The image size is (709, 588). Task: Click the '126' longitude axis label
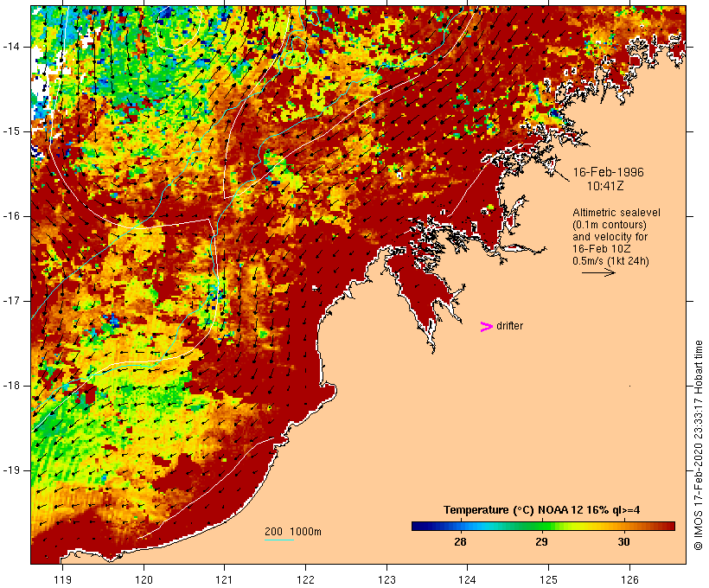coord(629,579)
